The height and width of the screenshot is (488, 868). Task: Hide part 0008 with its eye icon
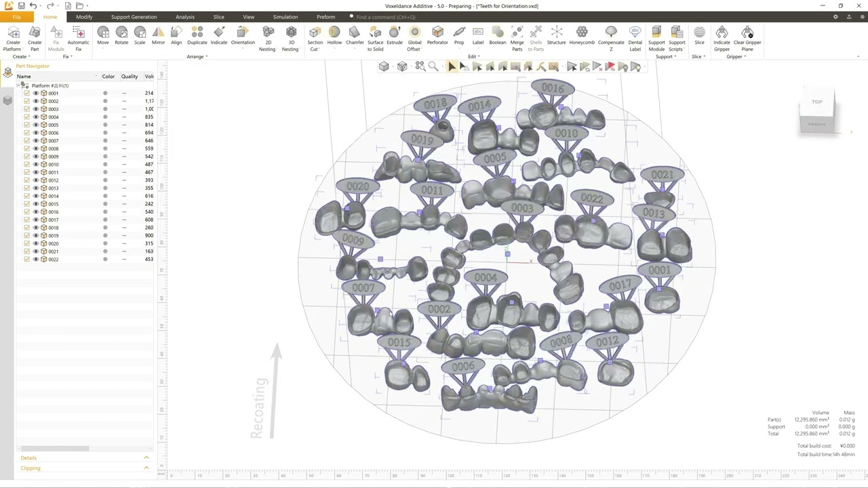35,148
